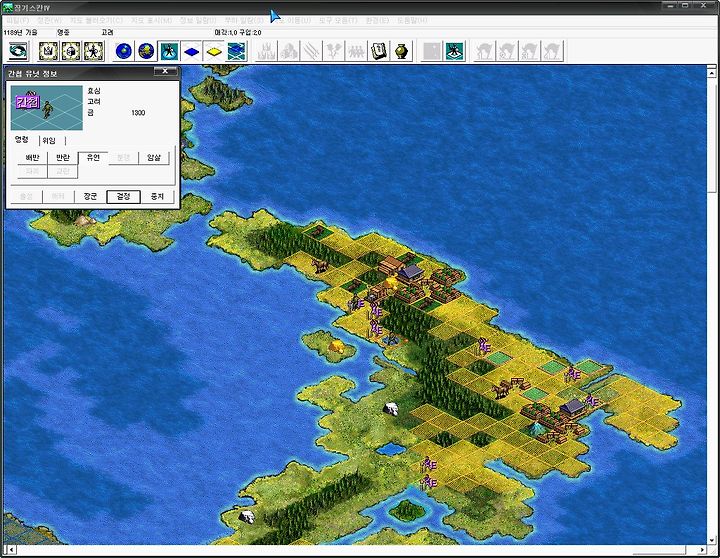Image resolution: width=720 pixels, height=558 pixels.
Task: Click the snowy mountain tile near southern city
Action: coord(535,429)
